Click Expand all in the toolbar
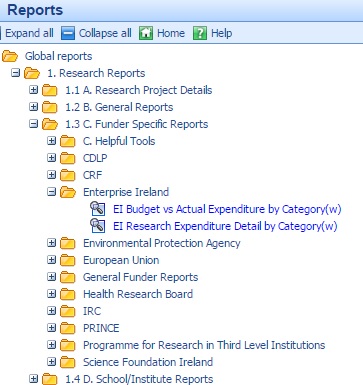 point(29,33)
